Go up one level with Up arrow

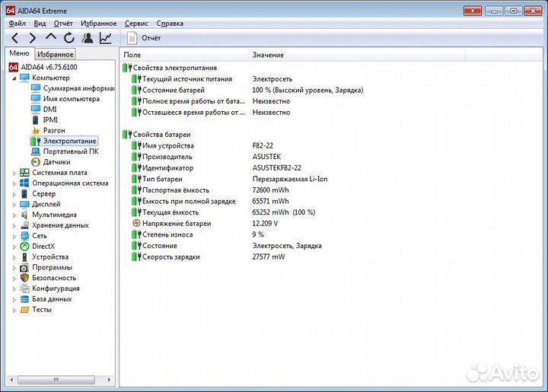click(51, 38)
